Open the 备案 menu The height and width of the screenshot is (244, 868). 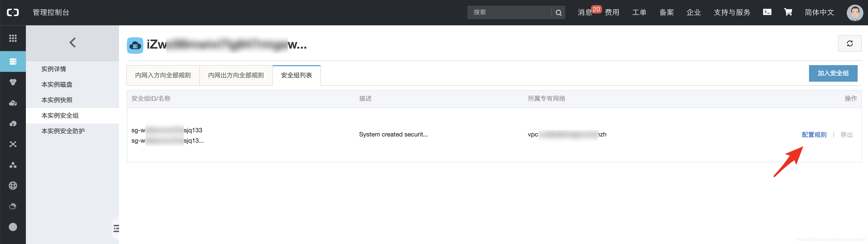(x=666, y=12)
